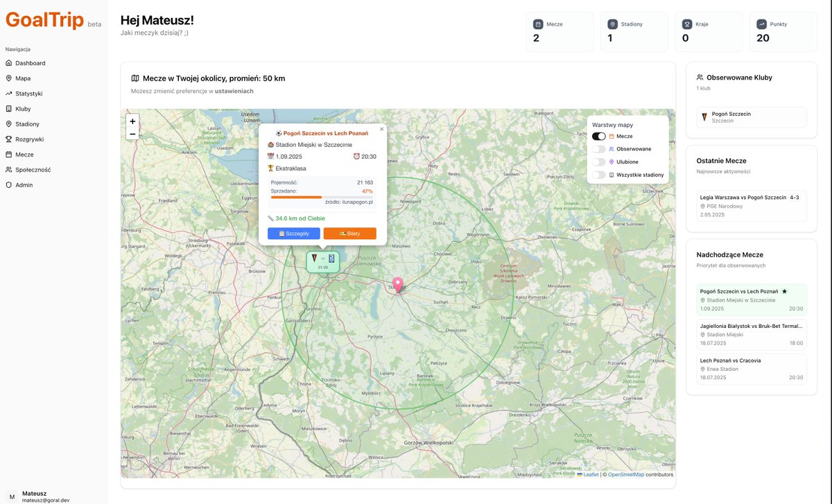832x504 pixels.
Task: Click Pogoń Szczecin vs Lech Poznań popup title
Action: pyautogui.click(x=326, y=132)
